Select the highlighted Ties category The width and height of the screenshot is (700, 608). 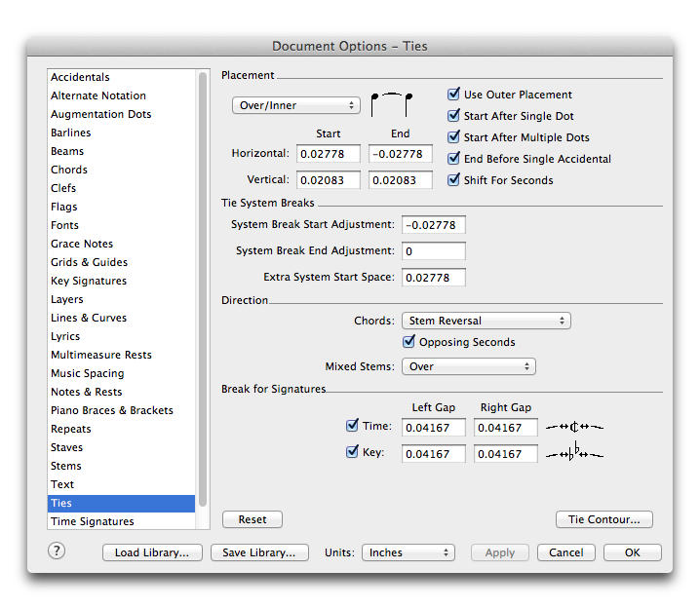pyautogui.click(x=122, y=503)
